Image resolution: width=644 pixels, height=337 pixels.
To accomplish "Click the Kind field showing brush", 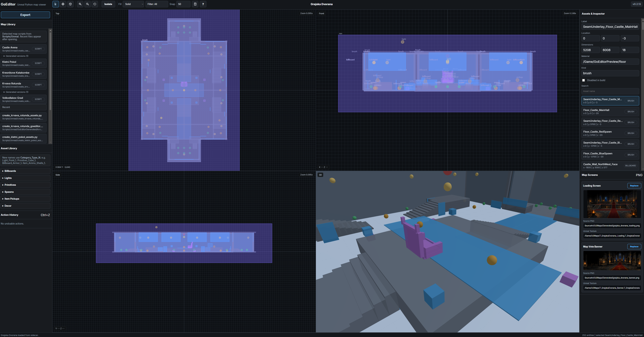I will pyautogui.click(x=610, y=73).
